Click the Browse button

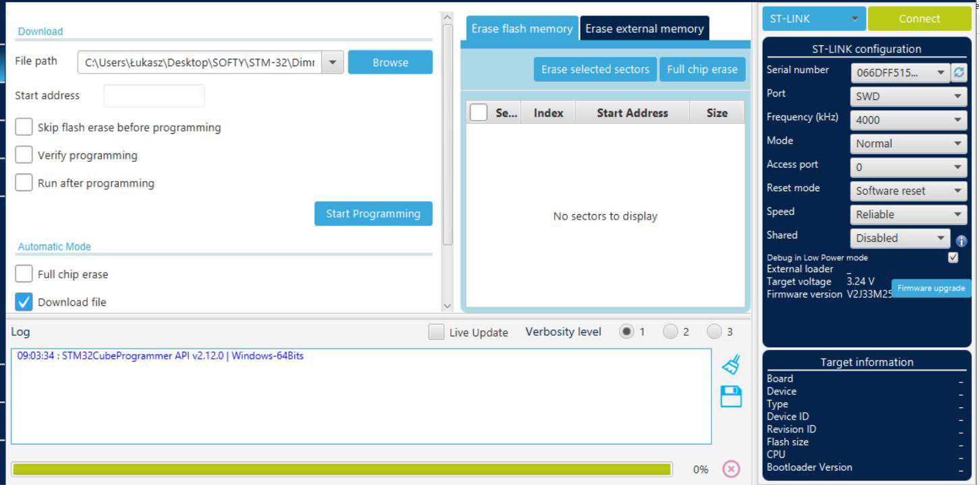click(x=390, y=62)
